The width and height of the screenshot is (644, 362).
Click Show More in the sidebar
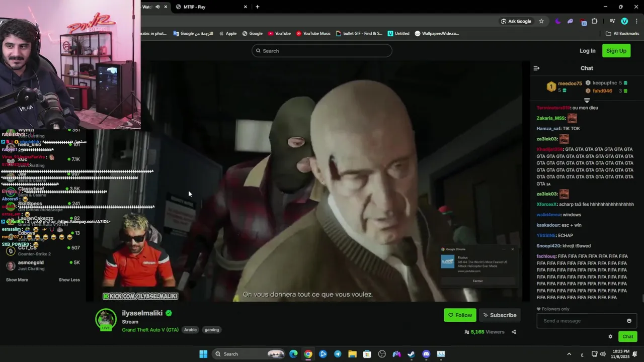[x=17, y=280]
